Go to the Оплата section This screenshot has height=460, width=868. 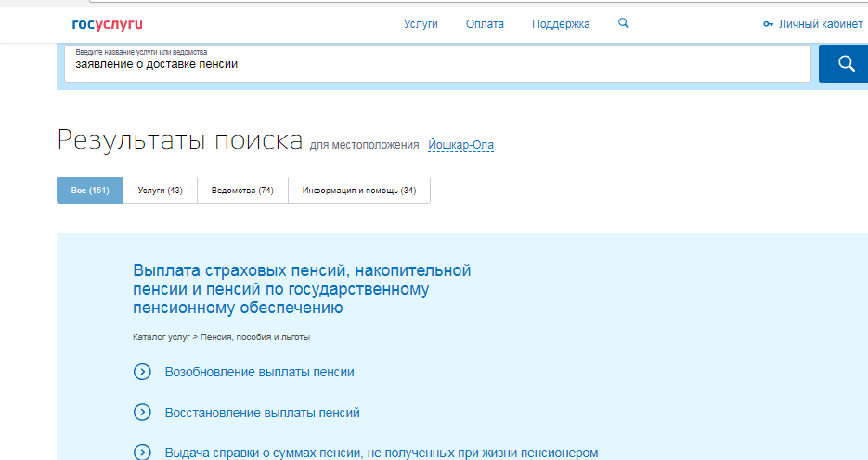coord(485,24)
